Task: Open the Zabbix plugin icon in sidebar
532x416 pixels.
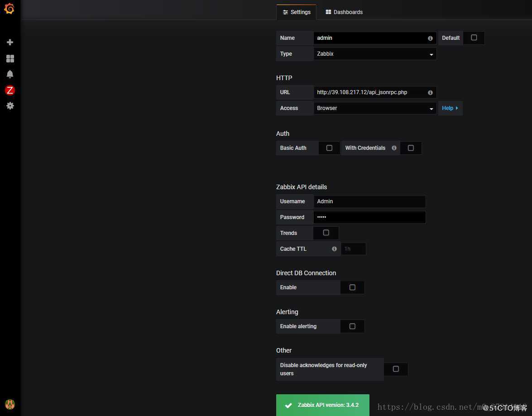Action: (10, 90)
